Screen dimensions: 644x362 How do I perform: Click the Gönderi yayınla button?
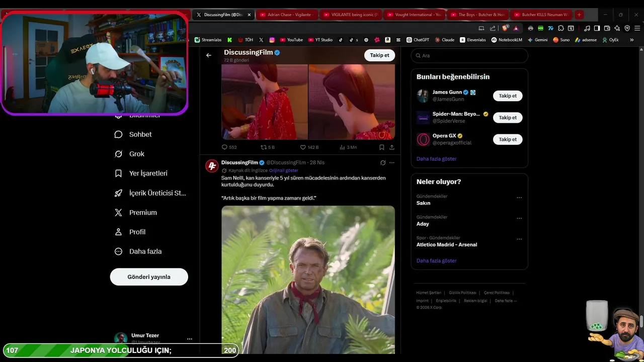pyautogui.click(x=149, y=277)
